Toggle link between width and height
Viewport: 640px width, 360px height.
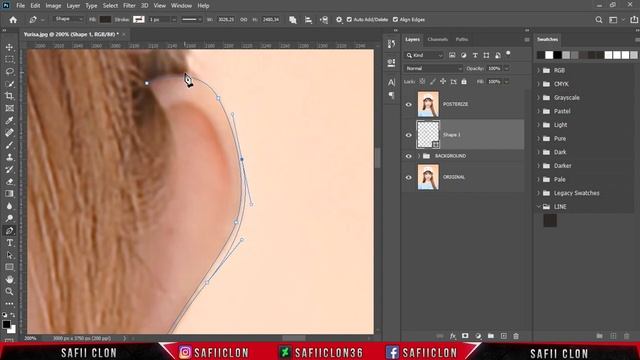(x=244, y=20)
